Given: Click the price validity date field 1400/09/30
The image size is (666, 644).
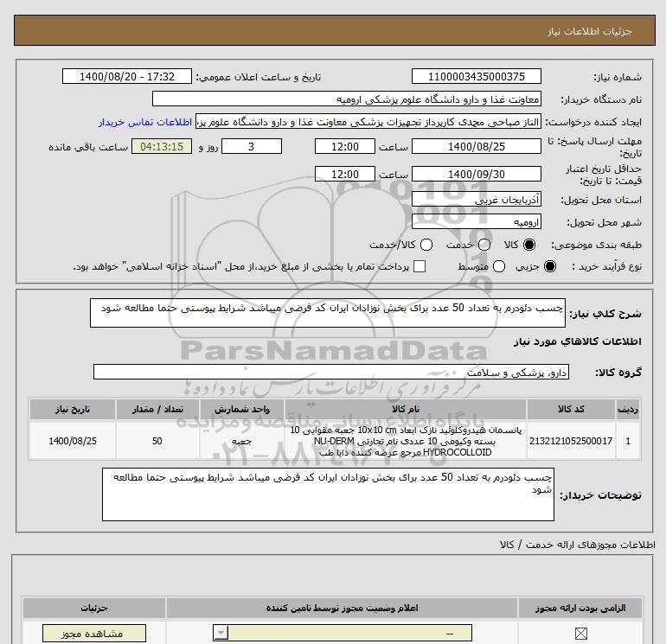Looking at the screenshot, I should [476, 174].
